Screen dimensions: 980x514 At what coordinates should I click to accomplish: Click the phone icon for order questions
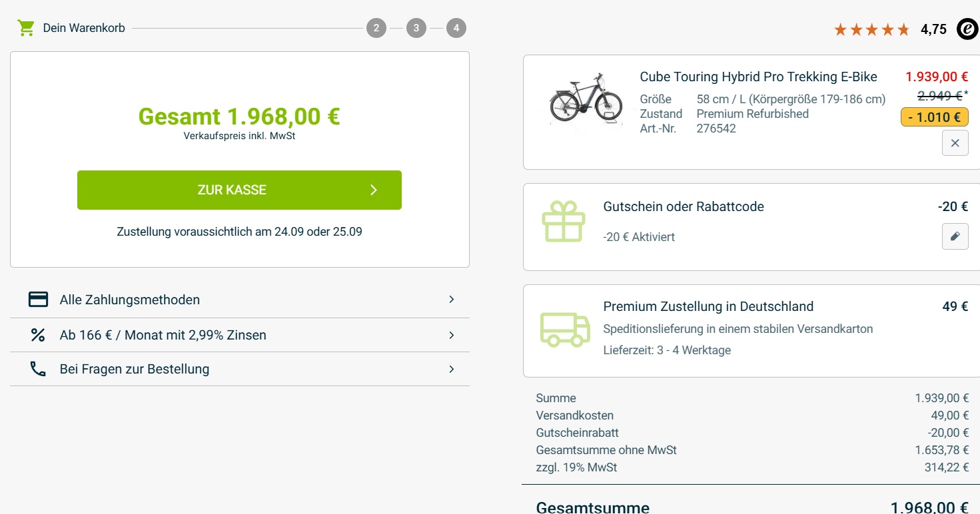tap(38, 368)
